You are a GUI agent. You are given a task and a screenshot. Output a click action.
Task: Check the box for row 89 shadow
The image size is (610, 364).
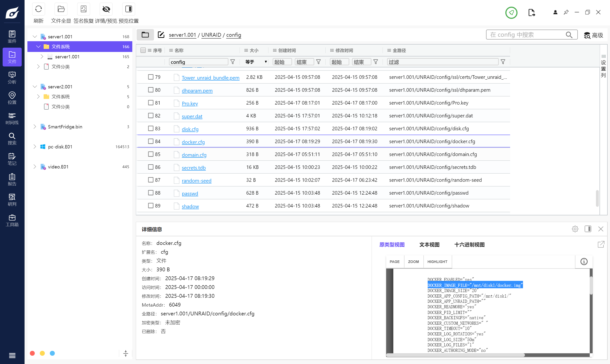pyautogui.click(x=151, y=206)
